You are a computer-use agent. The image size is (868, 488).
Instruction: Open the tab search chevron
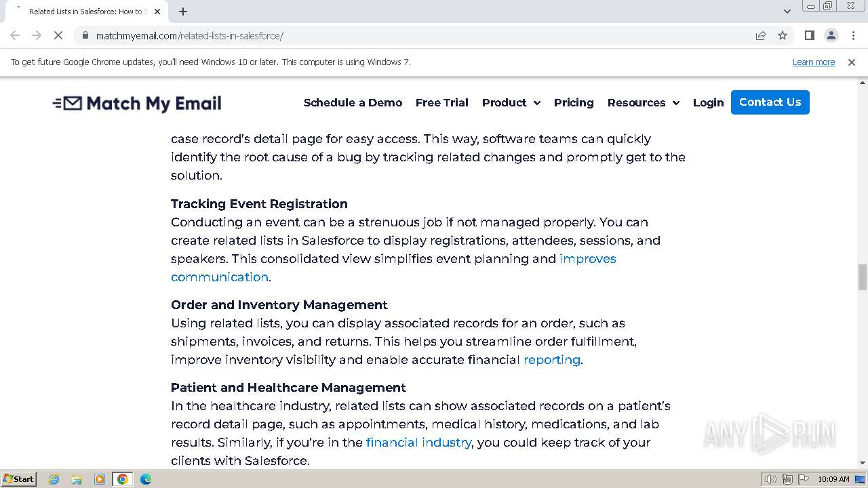click(787, 12)
